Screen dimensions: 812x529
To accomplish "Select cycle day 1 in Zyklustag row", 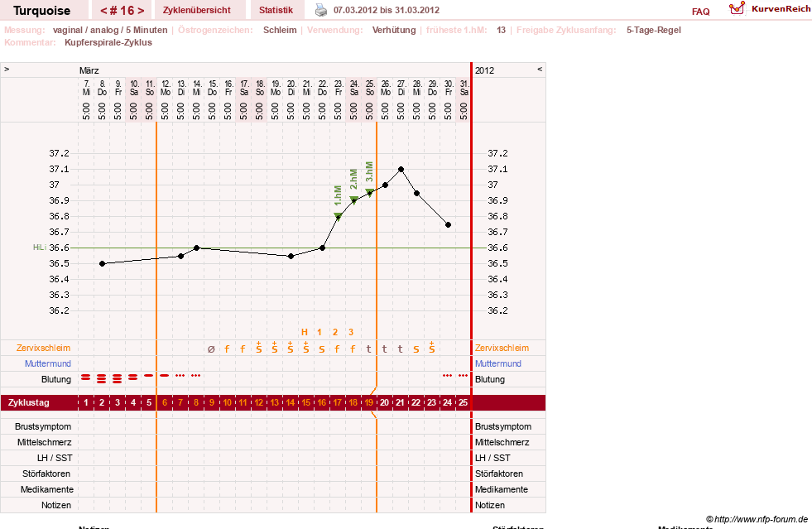I will click(x=86, y=402).
